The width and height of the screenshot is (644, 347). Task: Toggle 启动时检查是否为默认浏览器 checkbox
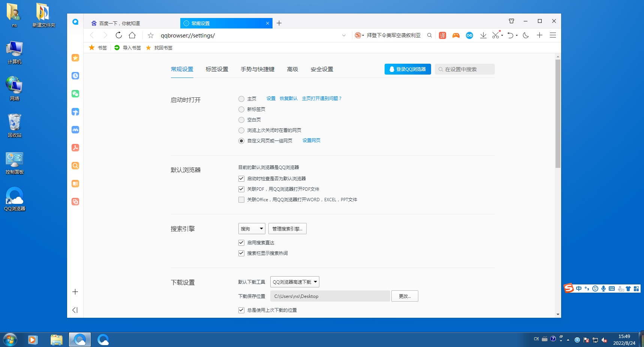[241, 179]
